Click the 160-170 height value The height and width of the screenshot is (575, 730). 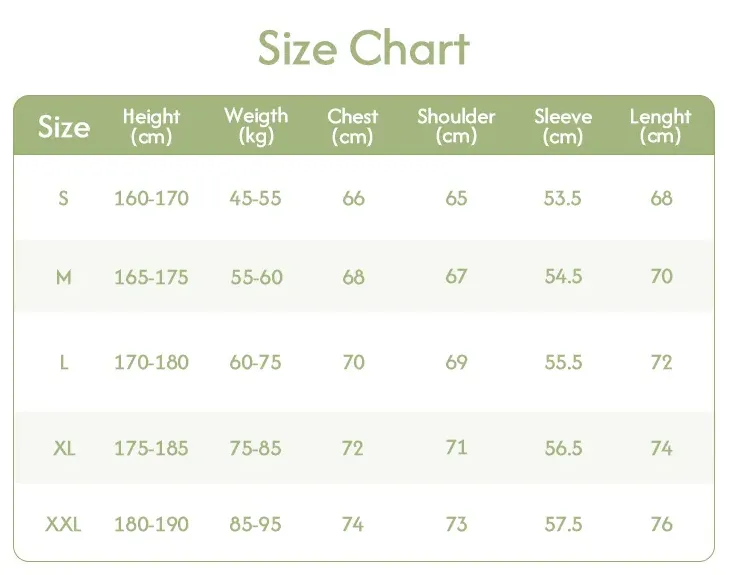pyautogui.click(x=151, y=198)
